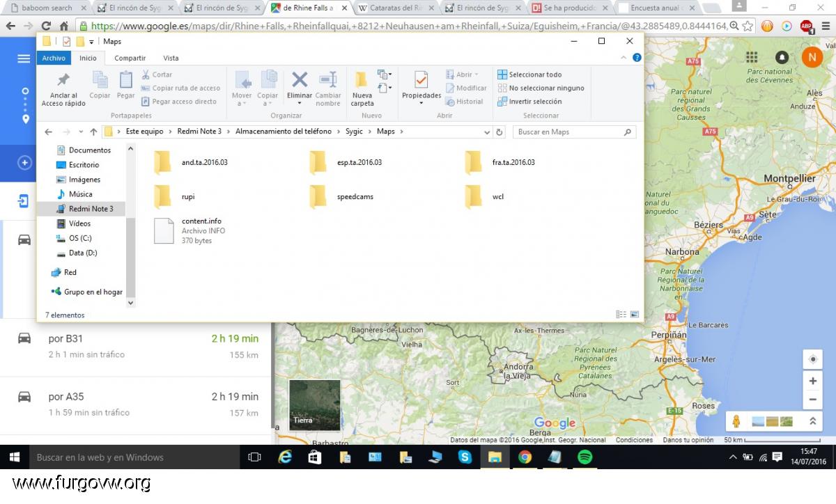Screen dimensions: 836x504
Task: Select Grupo en el hogar
Action: click(87, 292)
